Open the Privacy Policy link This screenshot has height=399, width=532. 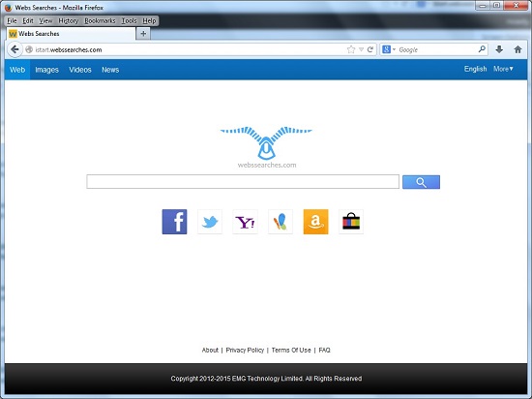(x=245, y=351)
